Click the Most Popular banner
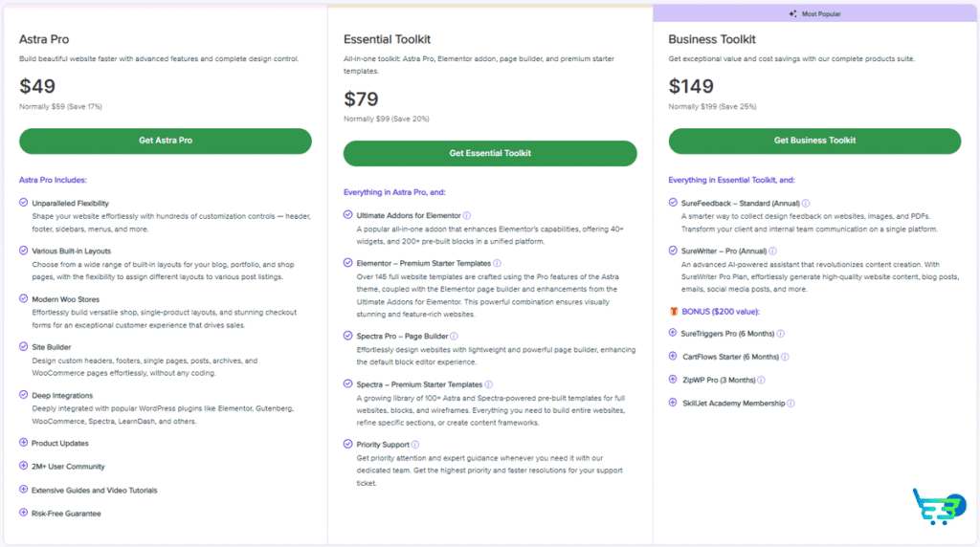 (815, 13)
